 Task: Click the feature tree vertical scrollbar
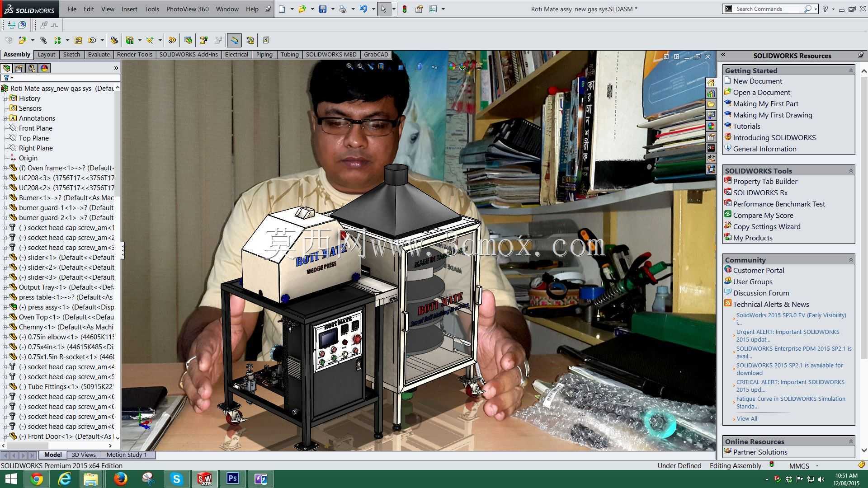[118, 262]
